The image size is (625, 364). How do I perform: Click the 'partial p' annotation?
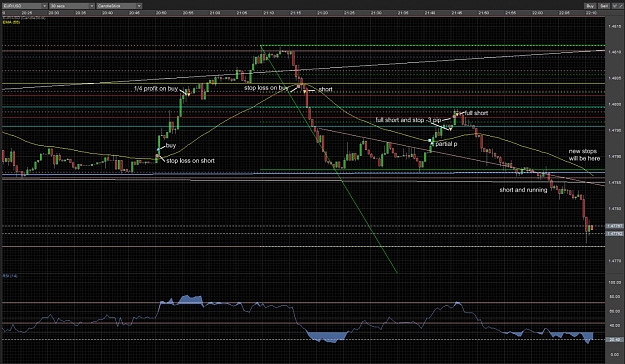[x=446, y=144]
